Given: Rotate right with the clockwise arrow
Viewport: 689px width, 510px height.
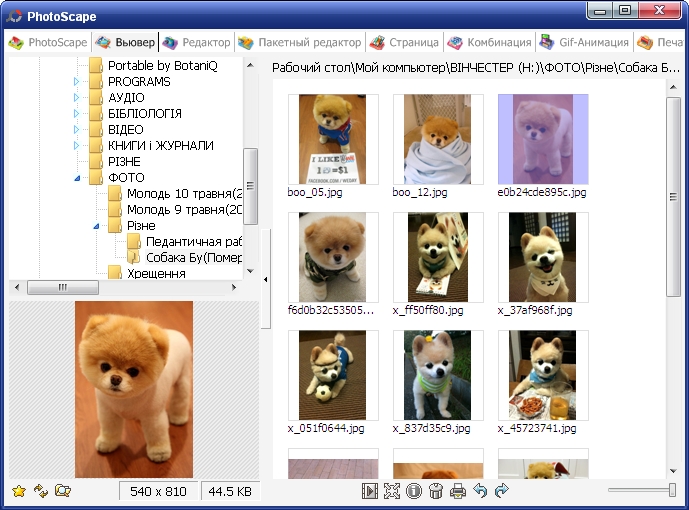Looking at the screenshot, I should pos(501,490).
